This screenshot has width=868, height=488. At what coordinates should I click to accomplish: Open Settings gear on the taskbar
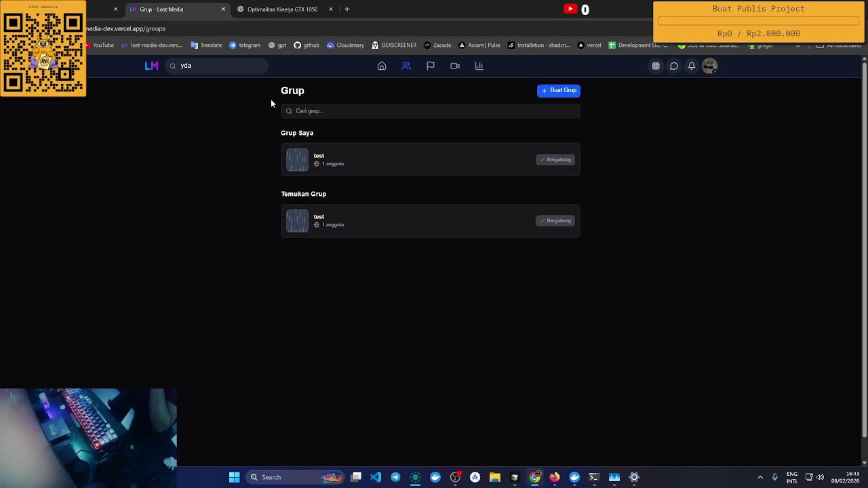click(634, 477)
